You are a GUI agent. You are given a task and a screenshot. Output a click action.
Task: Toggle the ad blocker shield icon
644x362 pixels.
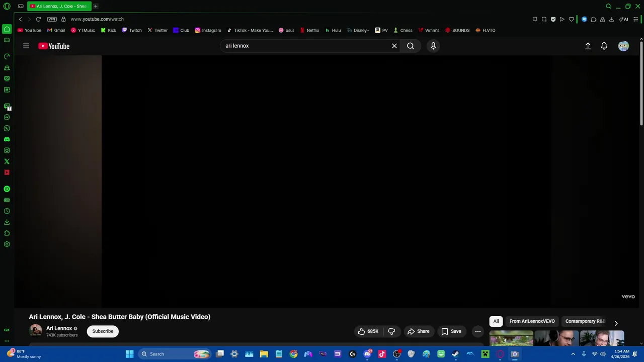pos(553,19)
